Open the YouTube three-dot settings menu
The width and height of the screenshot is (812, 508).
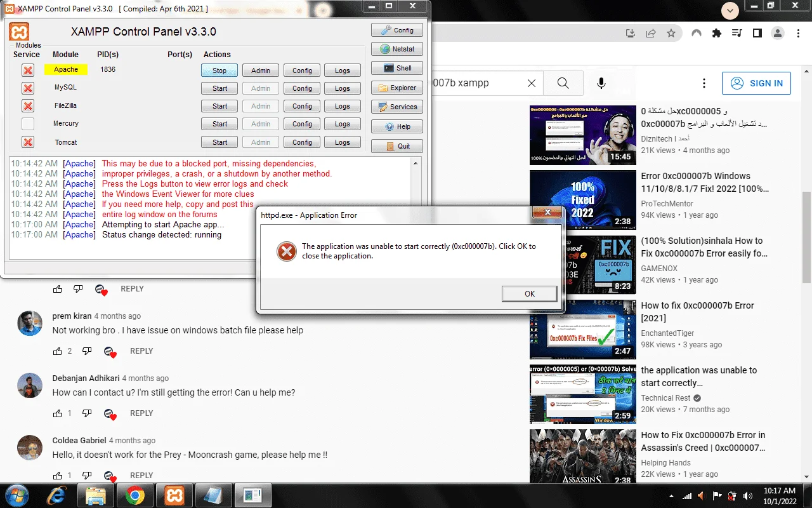click(x=704, y=83)
